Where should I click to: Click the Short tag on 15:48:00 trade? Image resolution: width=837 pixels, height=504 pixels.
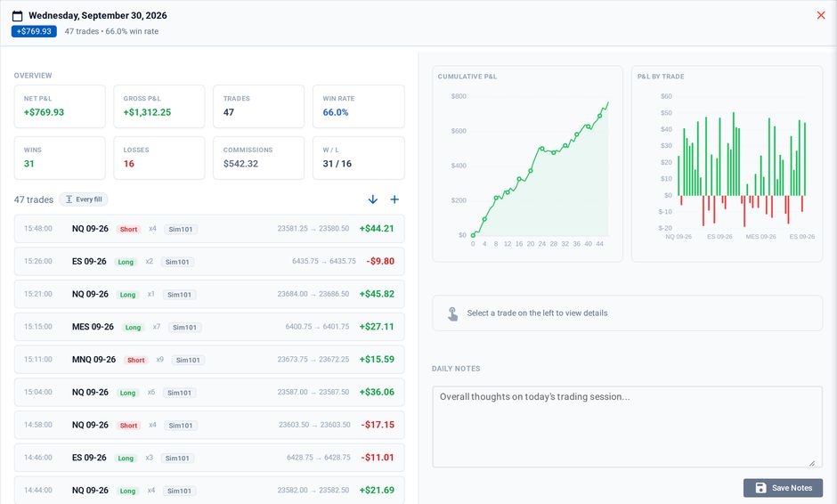click(x=128, y=229)
